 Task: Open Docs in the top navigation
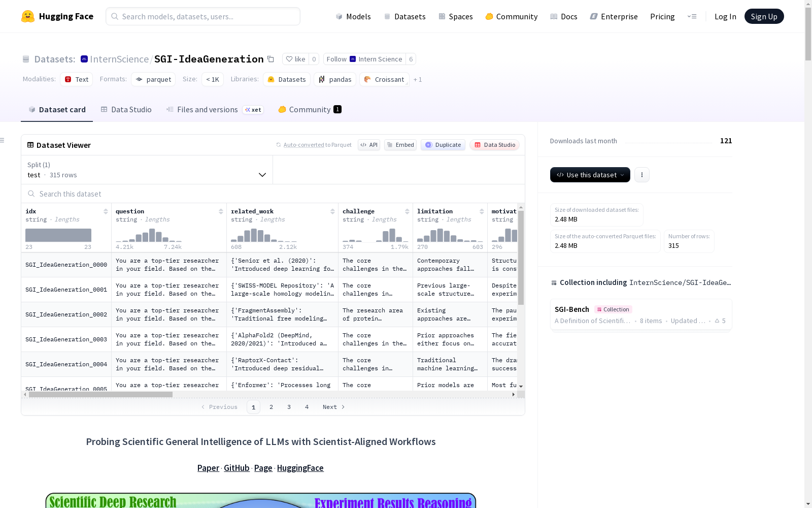click(x=564, y=16)
